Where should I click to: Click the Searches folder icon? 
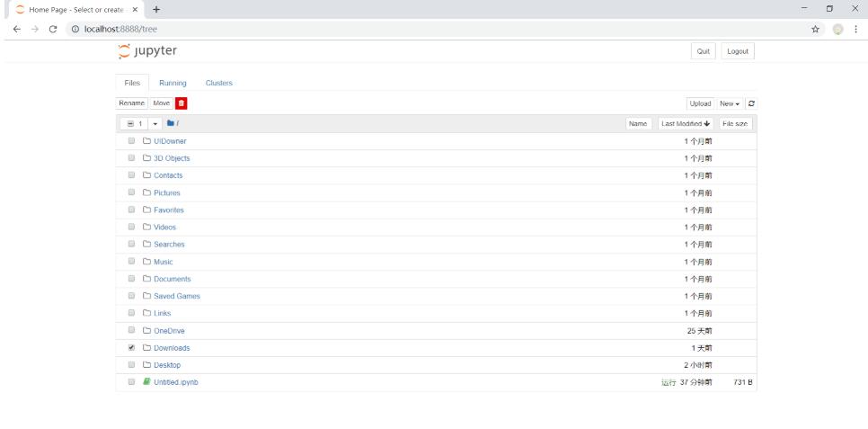(x=146, y=244)
